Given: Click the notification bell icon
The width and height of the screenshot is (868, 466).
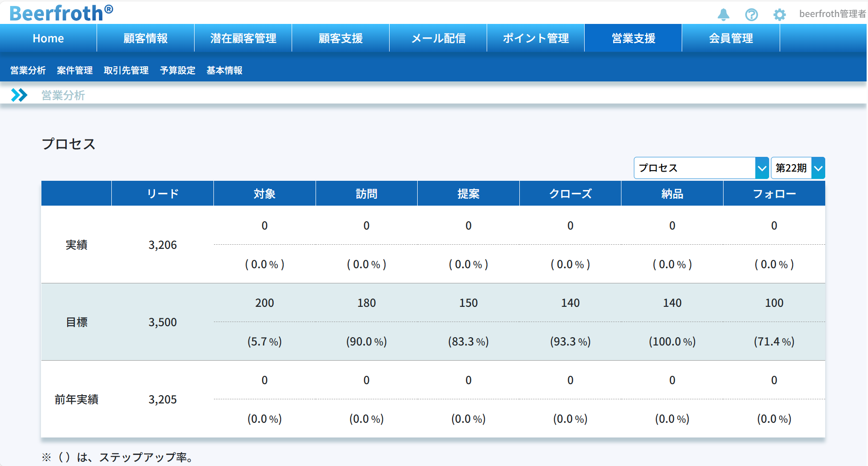Looking at the screenshot, I should [x=723, y=15].
